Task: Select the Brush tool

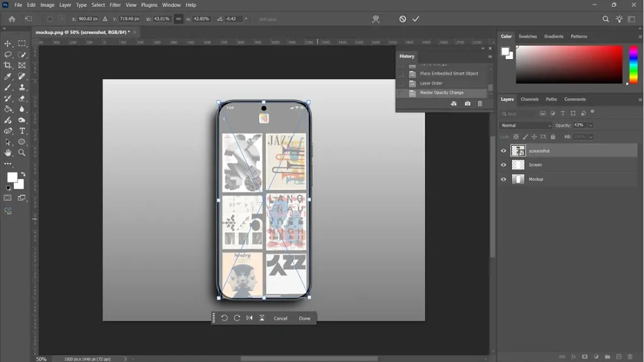Action: click(8, 88)
